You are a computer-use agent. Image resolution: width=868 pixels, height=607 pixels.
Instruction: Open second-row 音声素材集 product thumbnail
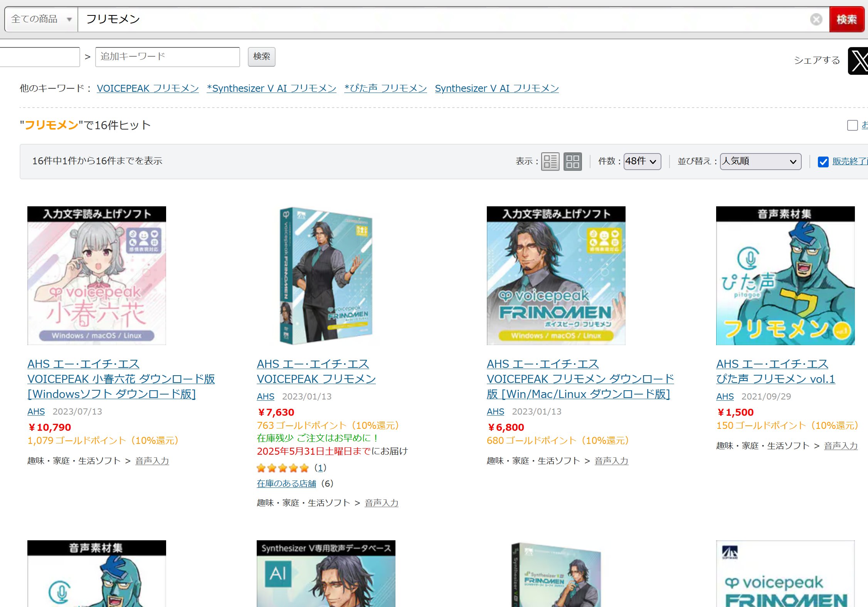[x=97, y=573]
